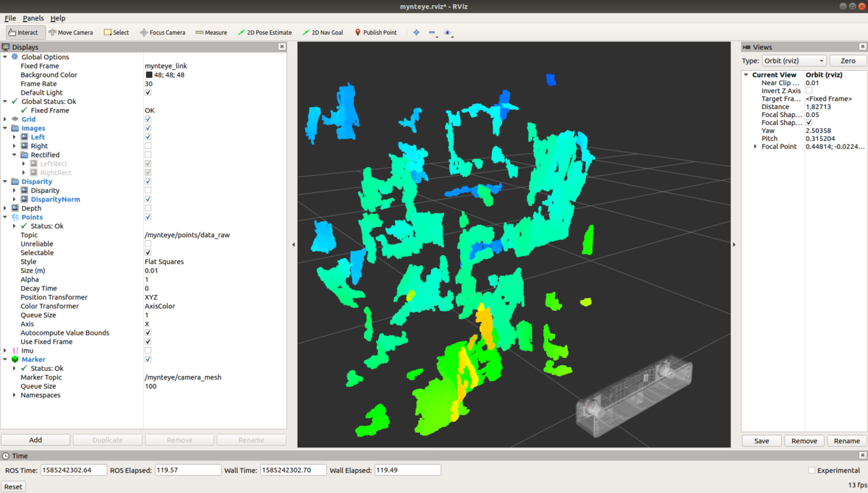Screen dimensions: 868x493
Task: Click the Wall Elapsed field
Action: [x=407, y=470]
